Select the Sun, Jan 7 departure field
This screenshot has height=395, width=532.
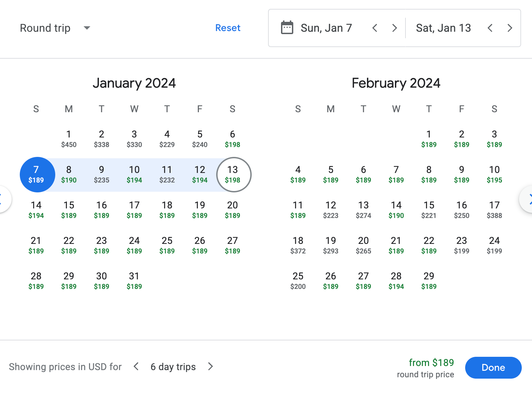pos(326,28)
